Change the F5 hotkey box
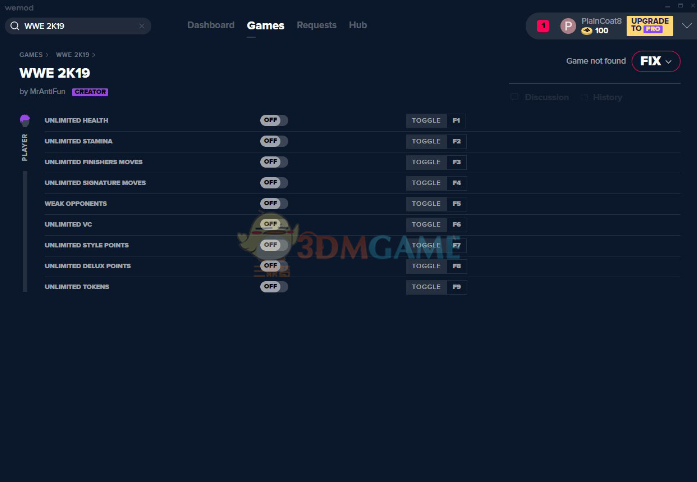 coord(457,204)
